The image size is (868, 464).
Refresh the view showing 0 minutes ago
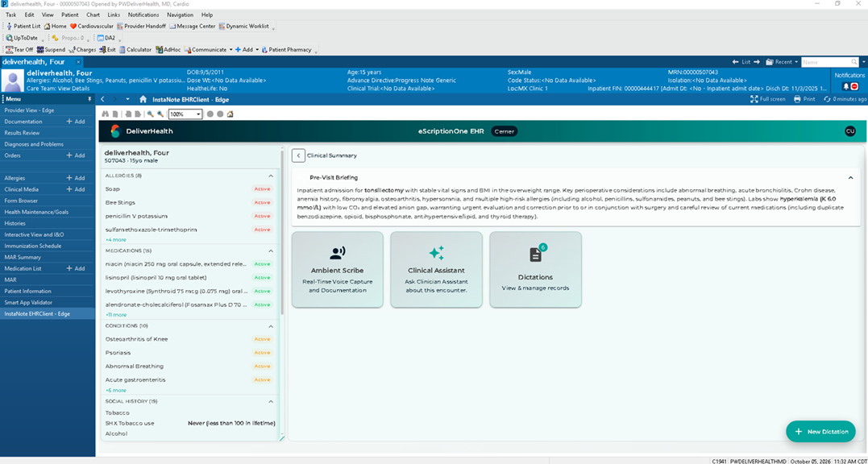coord(845,100)
